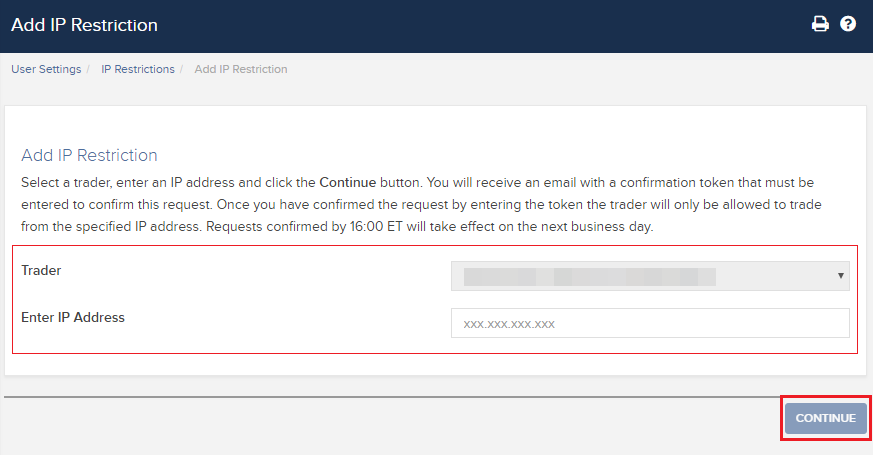The height and width of the screenshot is (455, 873).
Task: Click the Trader dropdown arrow
Action: pos(841,276)
